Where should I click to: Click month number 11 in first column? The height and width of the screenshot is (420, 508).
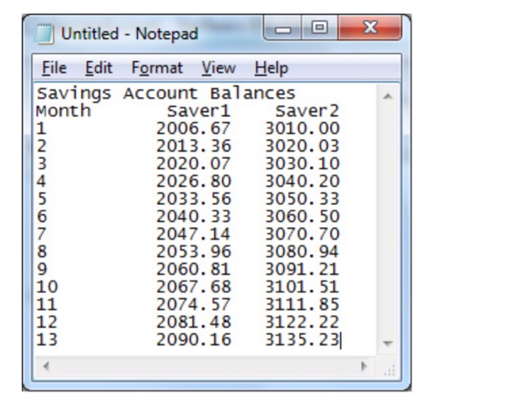click(47, 305)
